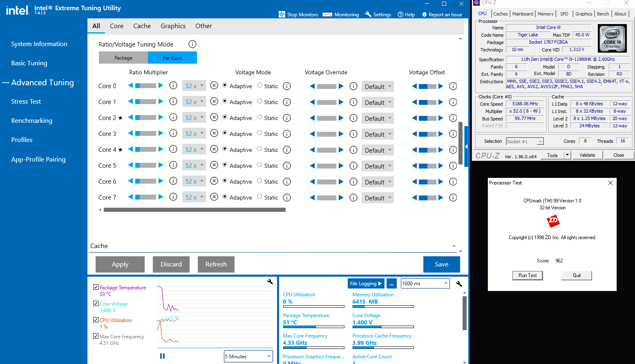Click the ellipsis button next to File Logging
Viewport: 635px width, 364px height.
pos(391,284)
